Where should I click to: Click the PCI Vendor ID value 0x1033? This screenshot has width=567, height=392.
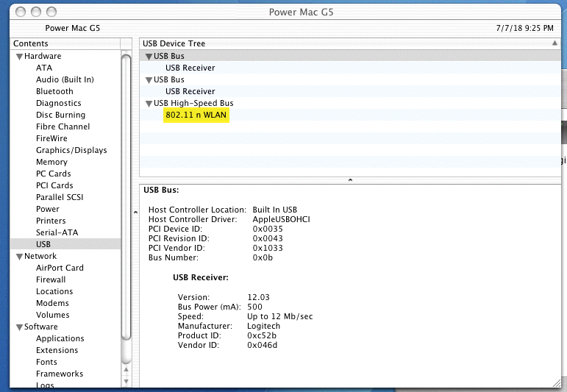268,248
